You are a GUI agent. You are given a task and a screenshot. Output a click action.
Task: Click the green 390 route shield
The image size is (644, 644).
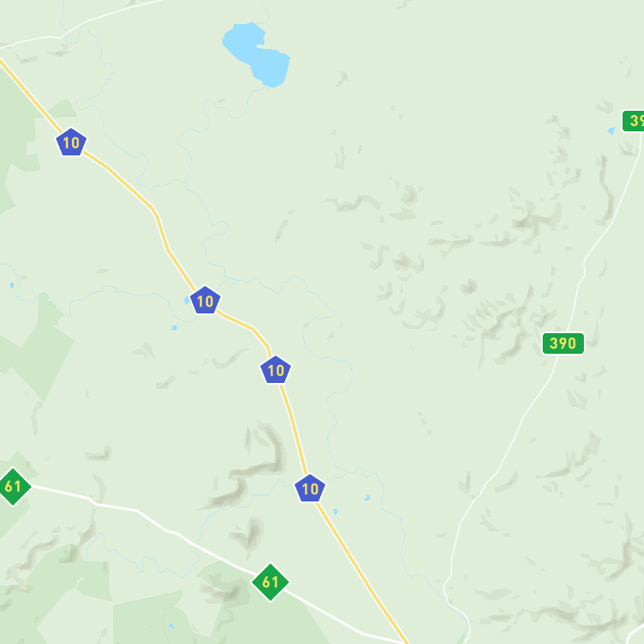tap(563, 343)
